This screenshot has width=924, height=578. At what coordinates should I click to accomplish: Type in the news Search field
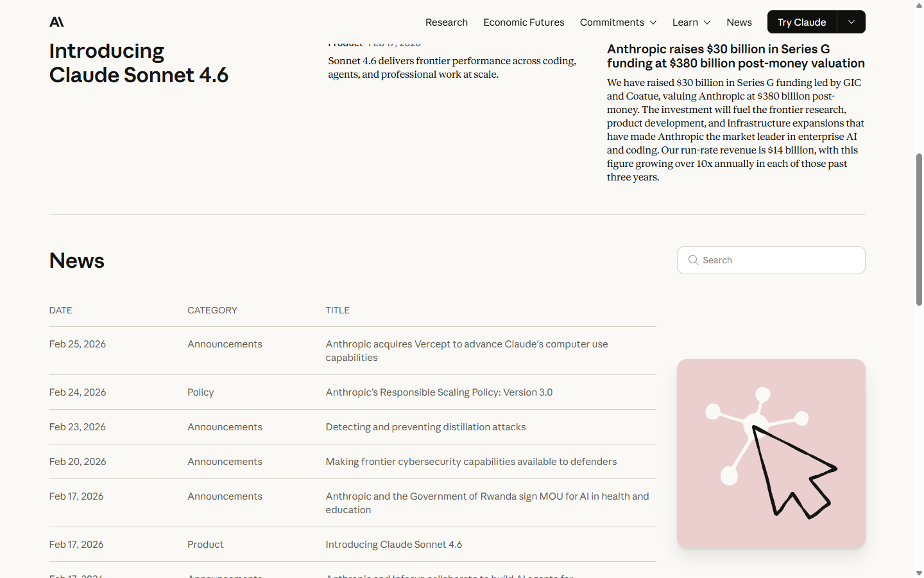[780, 260]
